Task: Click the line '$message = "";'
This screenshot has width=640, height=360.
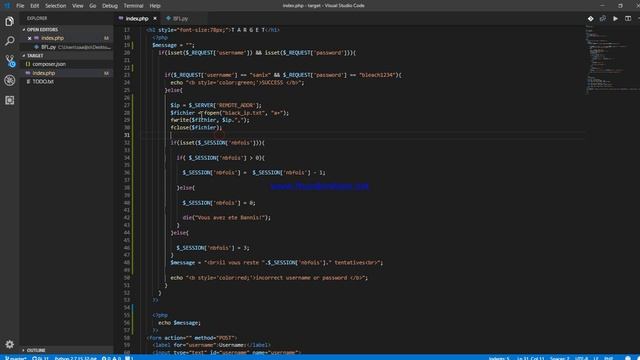Action: 173,45
